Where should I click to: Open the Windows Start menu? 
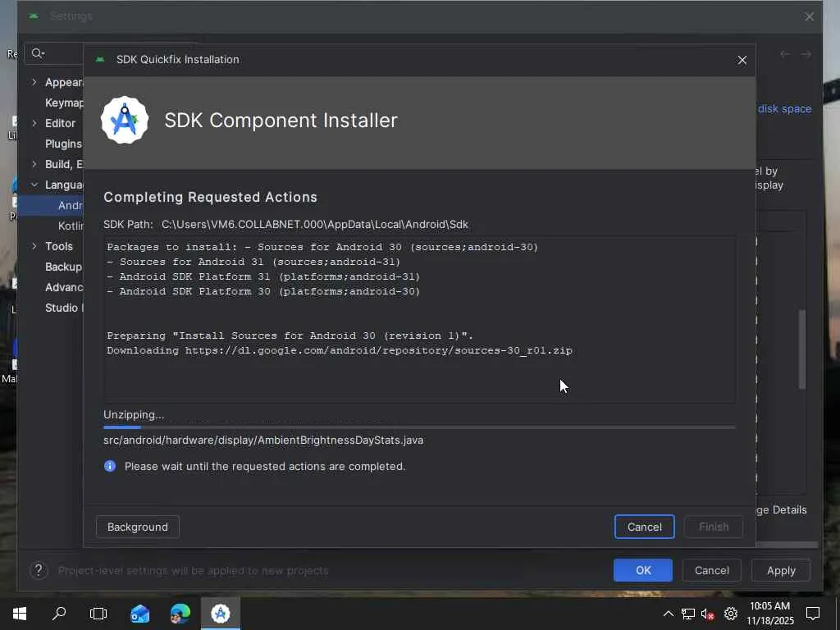(20, 614)
